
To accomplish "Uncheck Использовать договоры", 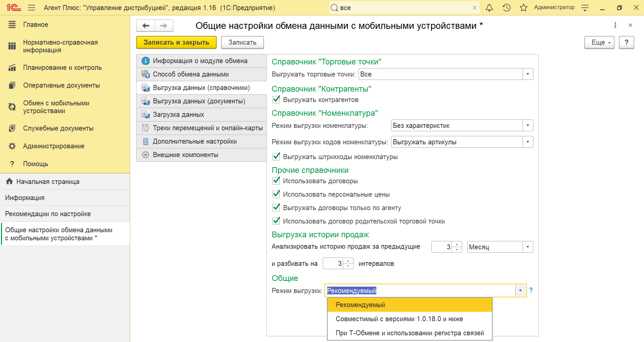I will pos(276,181).
